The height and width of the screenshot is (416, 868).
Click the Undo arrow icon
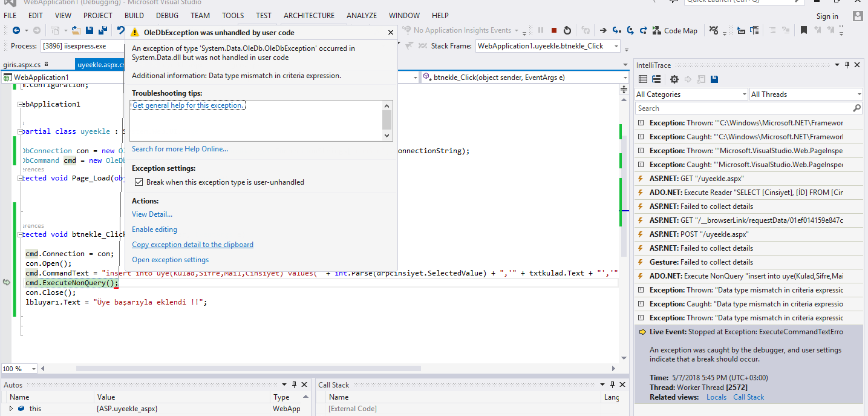click(x=121, y=30)
